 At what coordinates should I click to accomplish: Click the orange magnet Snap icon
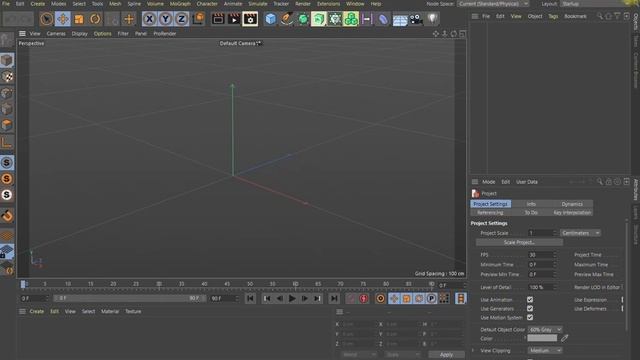7,216
